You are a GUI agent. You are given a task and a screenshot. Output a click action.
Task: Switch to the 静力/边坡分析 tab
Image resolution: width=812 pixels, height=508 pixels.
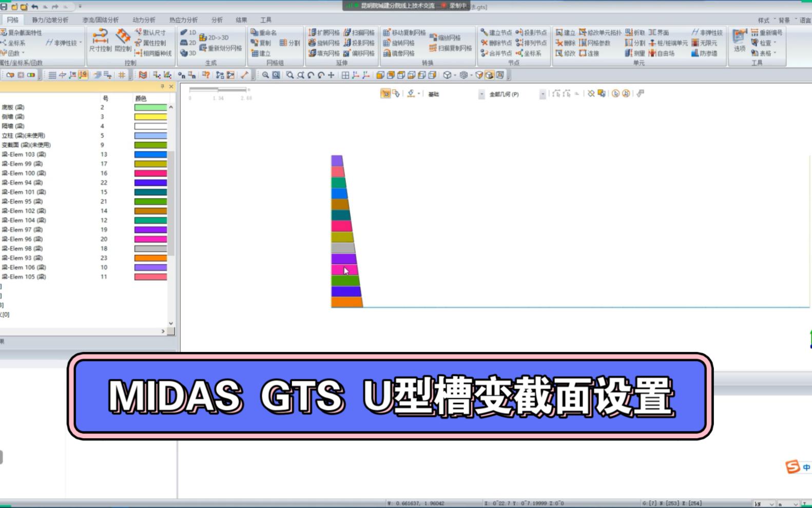coord(50,20)
